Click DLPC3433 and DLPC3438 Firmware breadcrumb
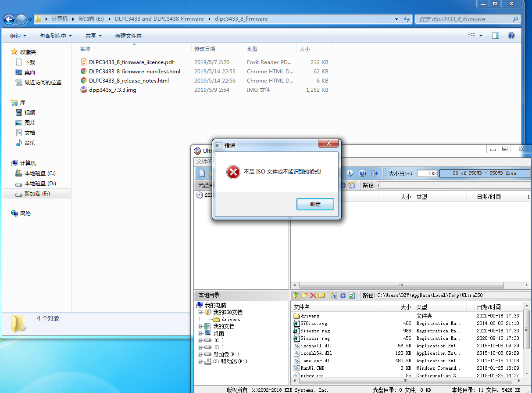The height and width of the screenshot is (393, 532). point(159,19)
